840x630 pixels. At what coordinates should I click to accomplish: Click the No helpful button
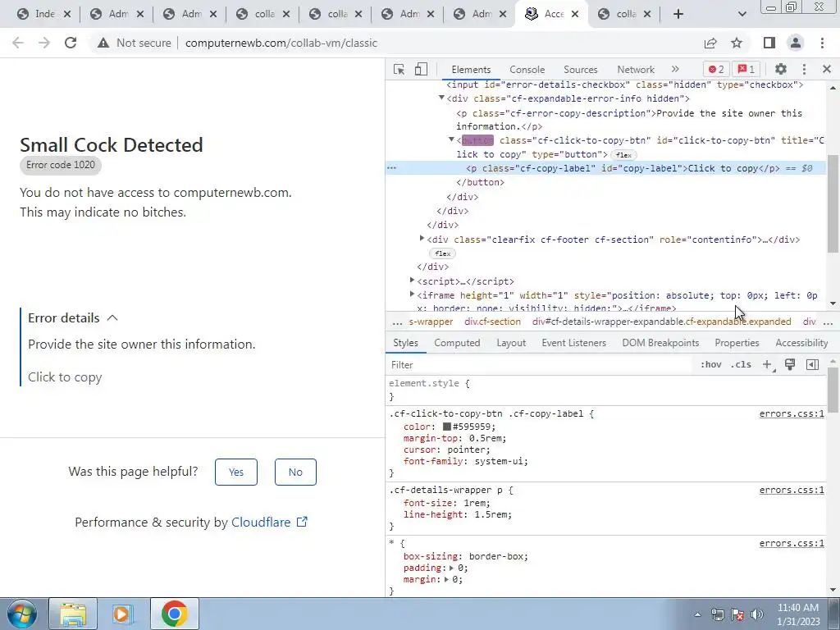point(295,472)
